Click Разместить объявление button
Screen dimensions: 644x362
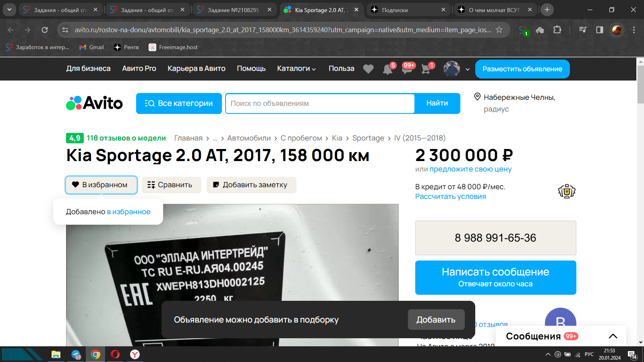[522, 69]
